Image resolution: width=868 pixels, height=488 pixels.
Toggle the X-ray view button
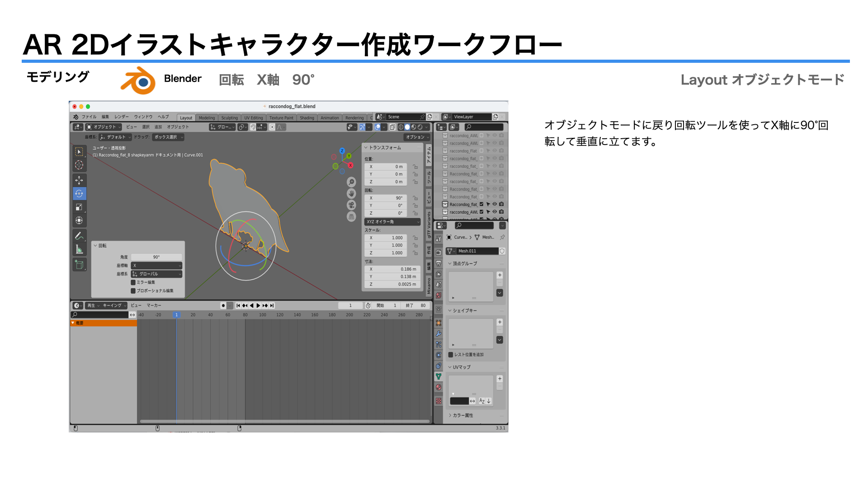pos(392,127)
